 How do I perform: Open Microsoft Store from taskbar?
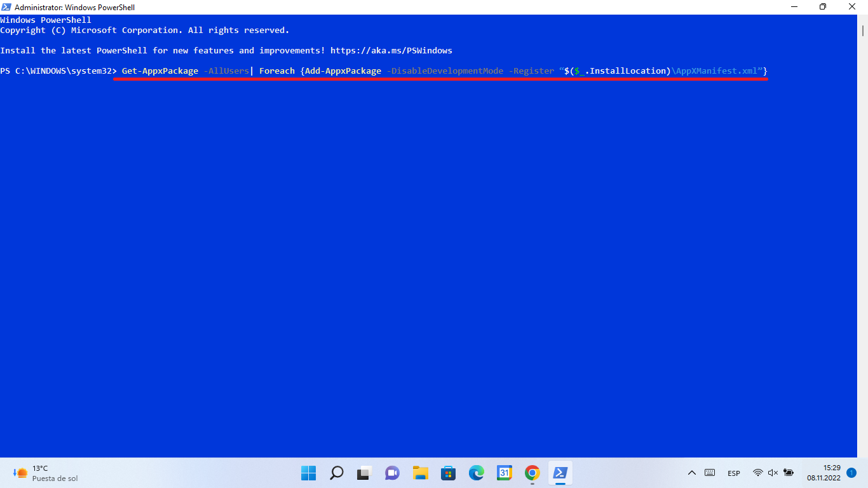click(449, 473)
